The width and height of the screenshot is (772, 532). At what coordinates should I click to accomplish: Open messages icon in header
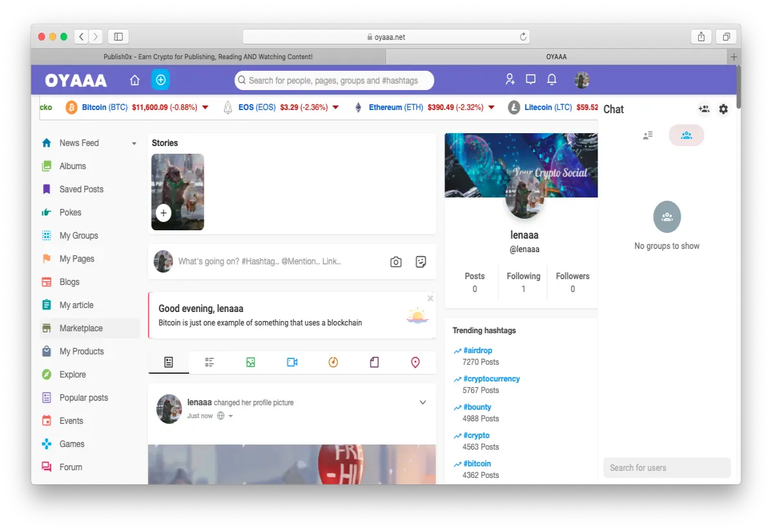(531, 80)
